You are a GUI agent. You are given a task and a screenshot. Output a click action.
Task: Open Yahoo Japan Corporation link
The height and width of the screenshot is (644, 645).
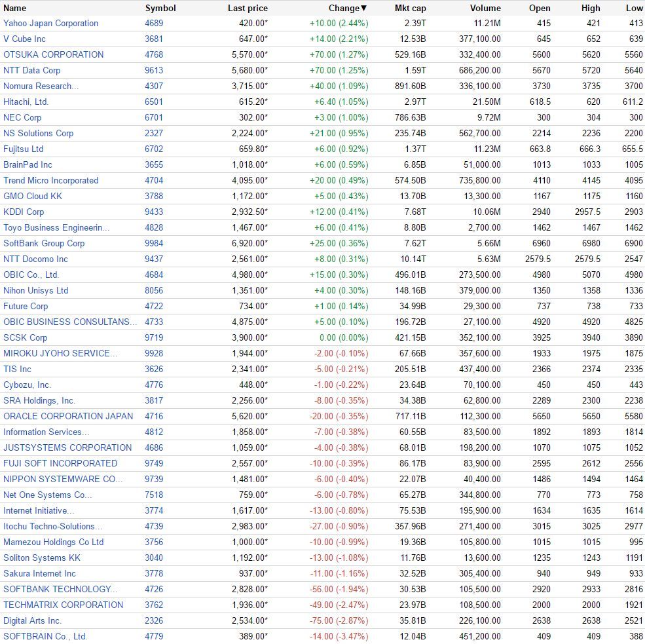click(50, 24)
